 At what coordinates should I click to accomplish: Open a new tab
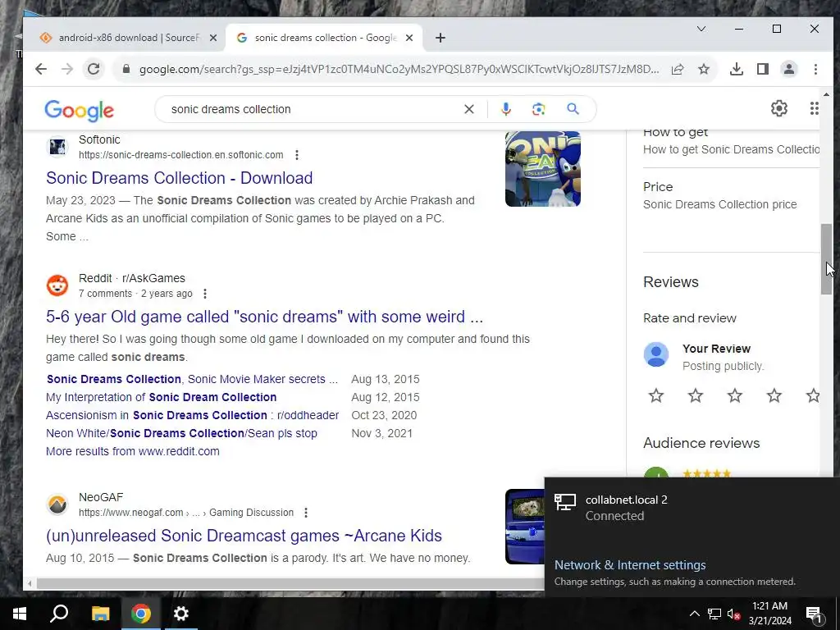[441, 38]
